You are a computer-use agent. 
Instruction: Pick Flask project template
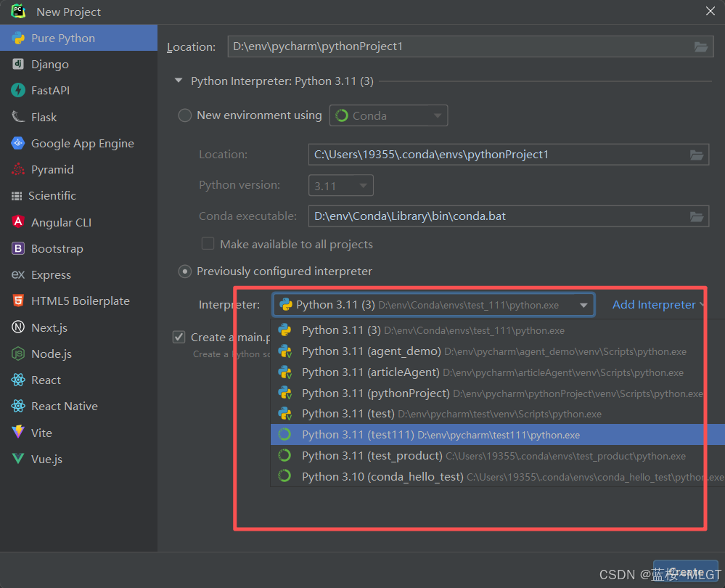click(78, 117)
